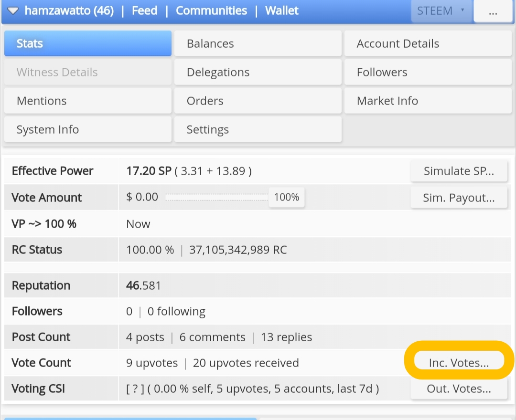Click the 9 upvotes count text
The image size is (516, 420).
coord(152,363)
